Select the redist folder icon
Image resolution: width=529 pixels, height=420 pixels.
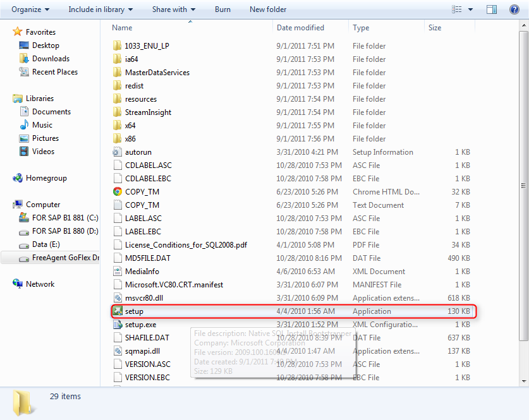coord(117,86)
